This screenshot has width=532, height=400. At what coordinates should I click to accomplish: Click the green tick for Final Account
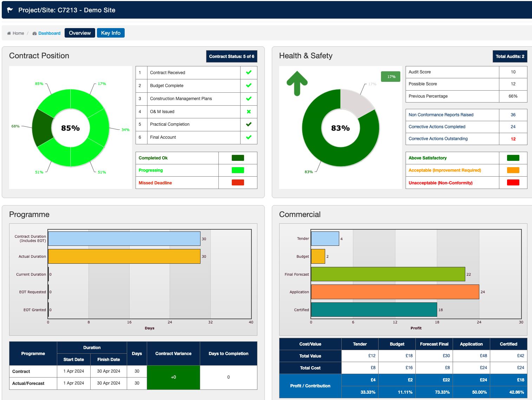tap(249, 137)
